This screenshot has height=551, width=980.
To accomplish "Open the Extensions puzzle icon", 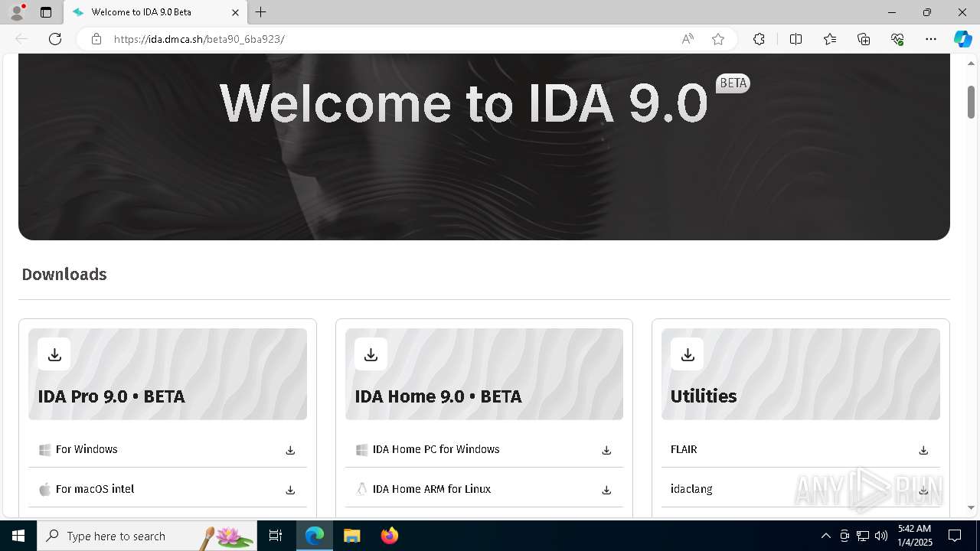I will (759, 39).
